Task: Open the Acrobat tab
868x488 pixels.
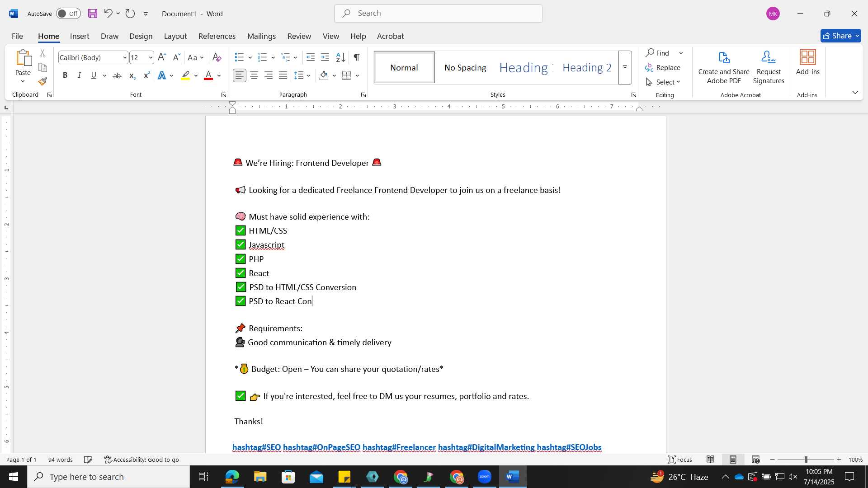Action: 390,36
